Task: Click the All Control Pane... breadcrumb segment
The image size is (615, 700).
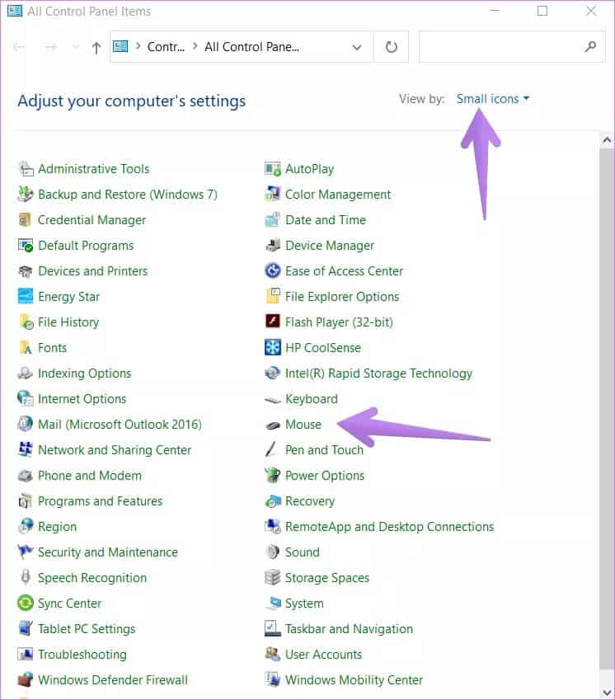Action: [x=251, y=47]
